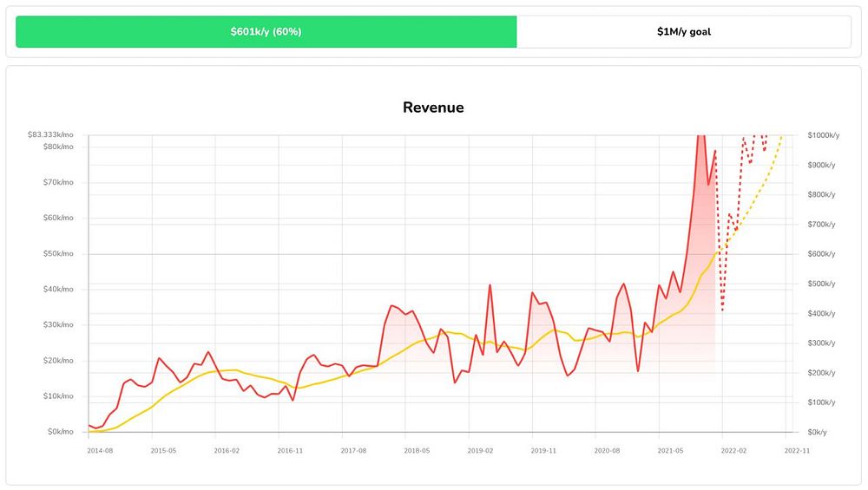Click the $20k/mo axis label
This screenshot has width=868, height=490.
(x=58, y=360)
